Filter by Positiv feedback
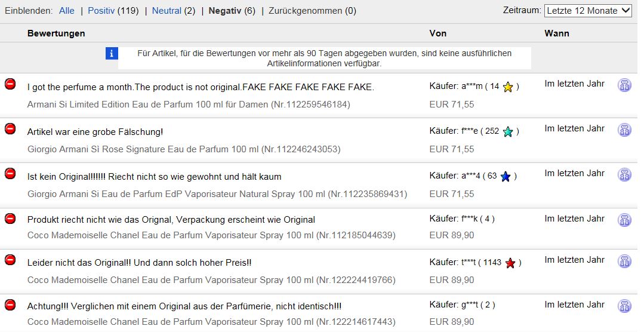 pyautogui.click(x=101, y=11)
